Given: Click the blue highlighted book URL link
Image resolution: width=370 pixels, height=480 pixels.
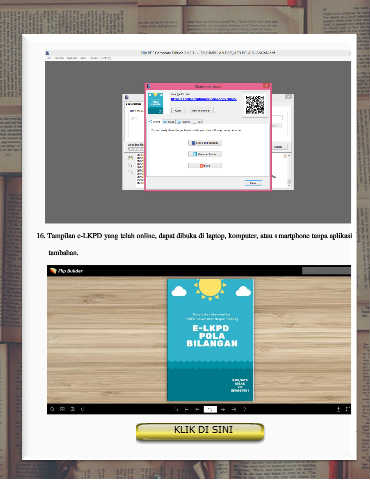Looking at the screenshot, I should click(204, 99).
